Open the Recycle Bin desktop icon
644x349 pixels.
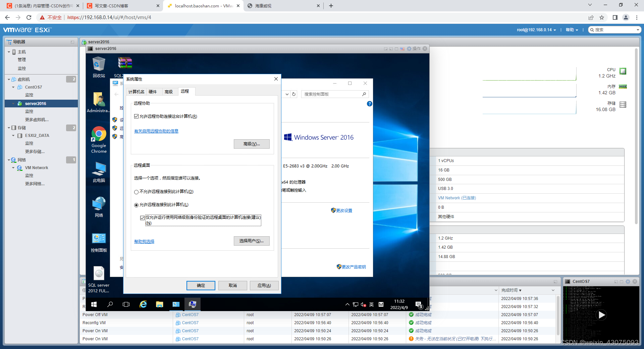tap(99, 67)
